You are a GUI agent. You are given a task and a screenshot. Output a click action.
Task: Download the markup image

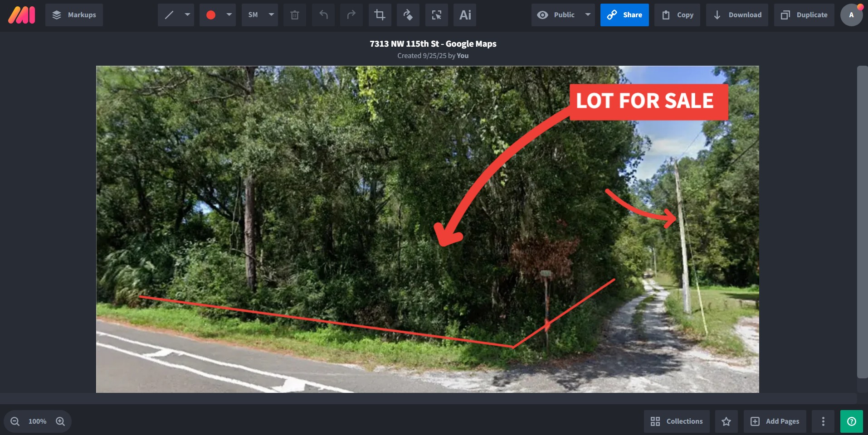[737, 15]
